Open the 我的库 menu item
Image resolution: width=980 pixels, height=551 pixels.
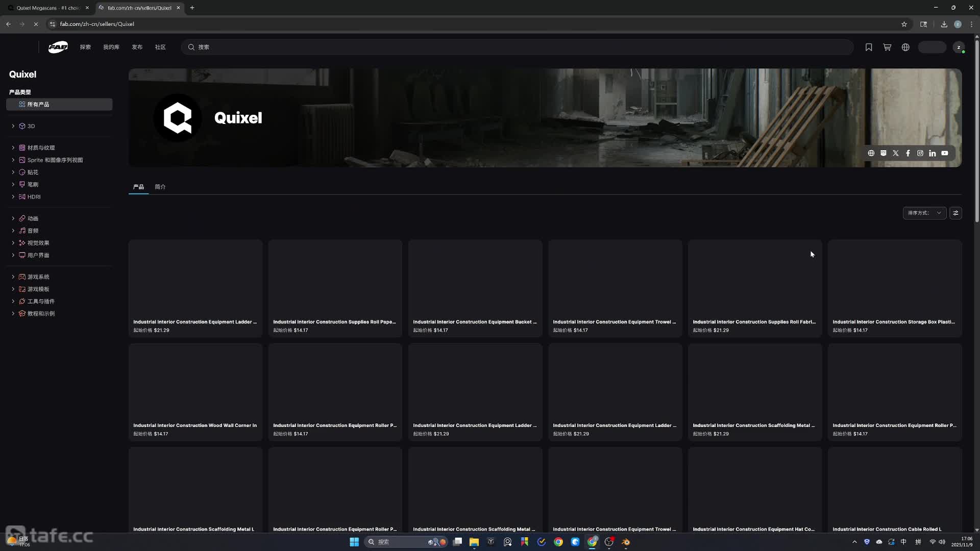click(x=111, y=47)
